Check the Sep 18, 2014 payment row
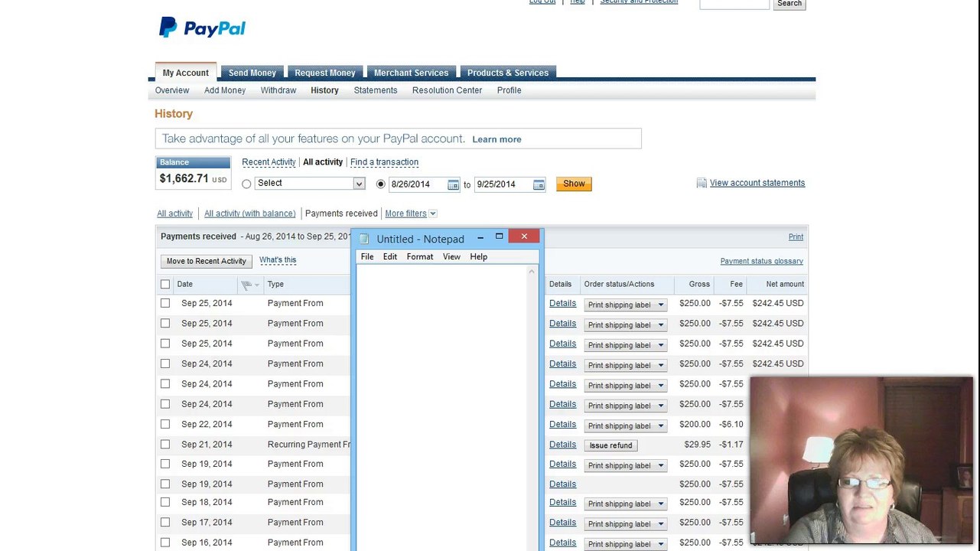The height and width of the screenshot is (551, 980). (165, 502)
